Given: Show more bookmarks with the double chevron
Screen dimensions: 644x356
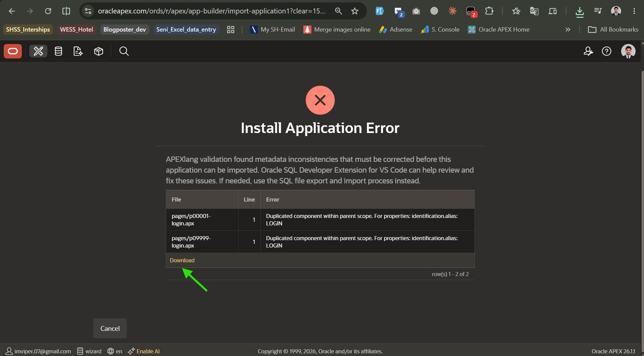Looking at the screenshot, I should click(568, 30).
